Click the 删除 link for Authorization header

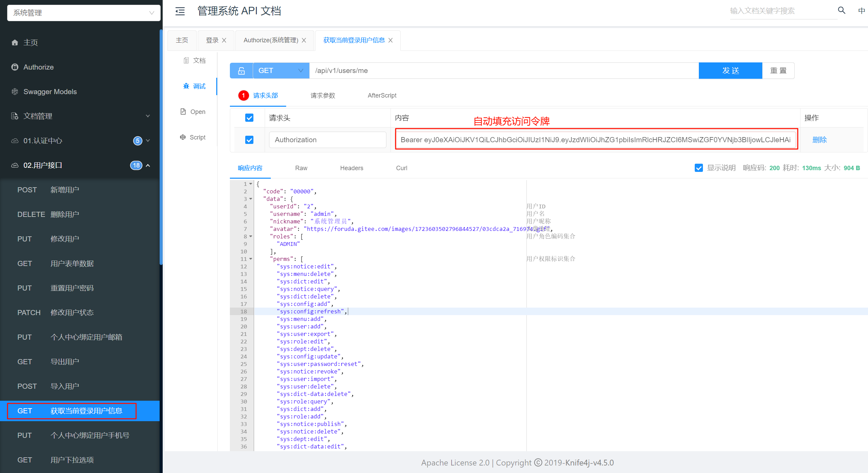click(819, 140)
